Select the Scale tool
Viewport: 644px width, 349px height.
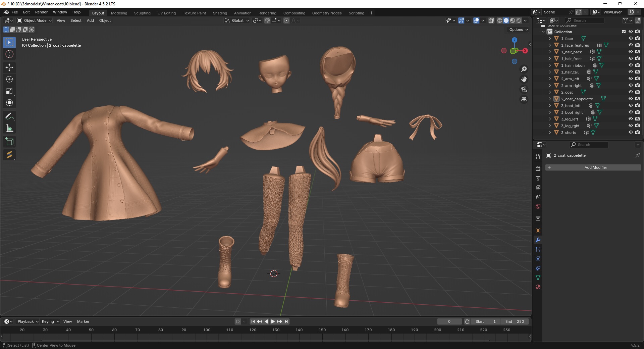tap(9, 91)
